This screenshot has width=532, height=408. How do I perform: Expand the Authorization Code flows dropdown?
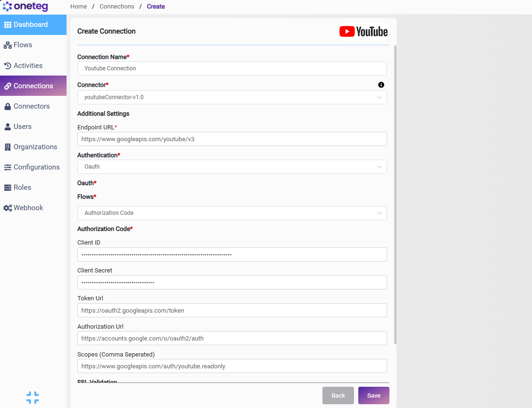[x=232, y=213]
